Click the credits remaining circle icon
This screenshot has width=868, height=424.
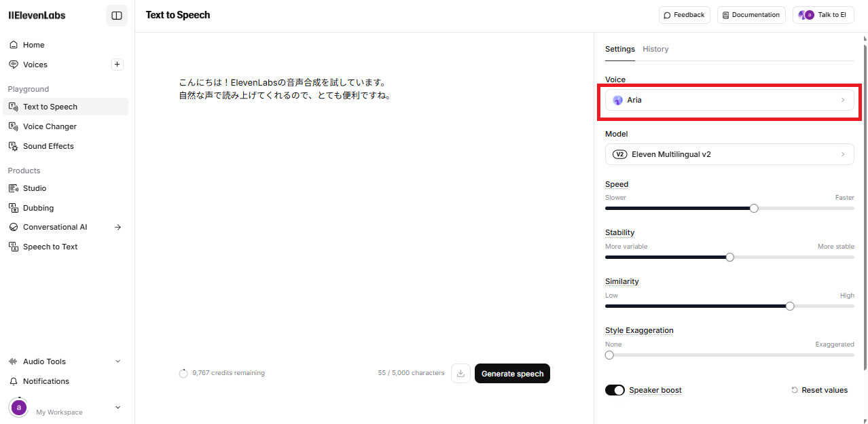183,374
